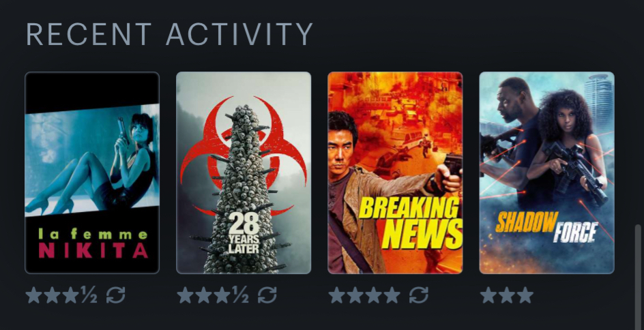The image size is (644, 330).
Task: Click the rewatch icon under Breaking News
Action: (419, 295)
